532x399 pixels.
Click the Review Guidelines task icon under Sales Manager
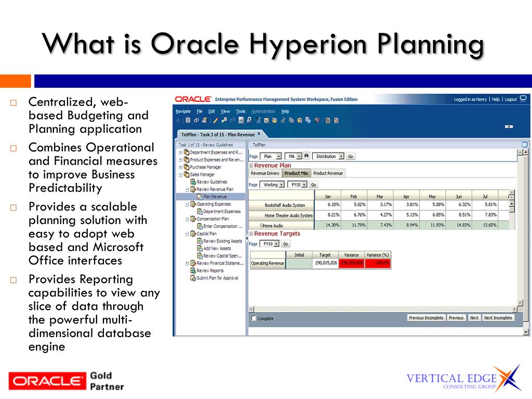coord(193,182)
